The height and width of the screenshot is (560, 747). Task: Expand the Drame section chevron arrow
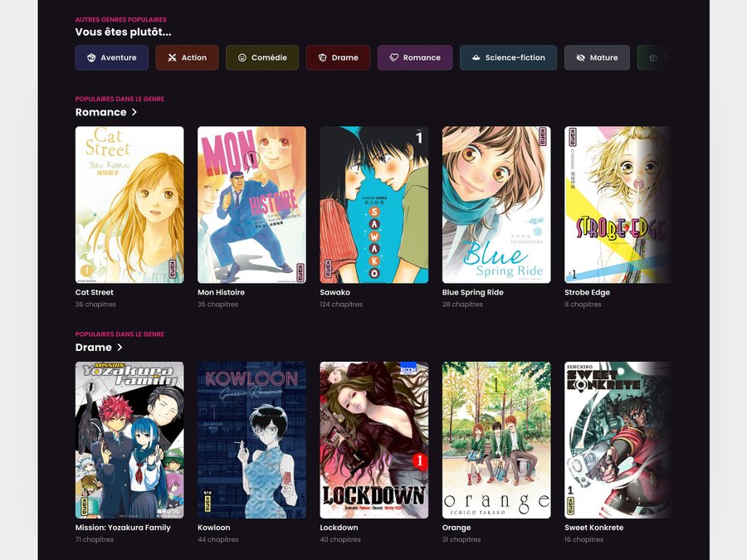point(120,348)
